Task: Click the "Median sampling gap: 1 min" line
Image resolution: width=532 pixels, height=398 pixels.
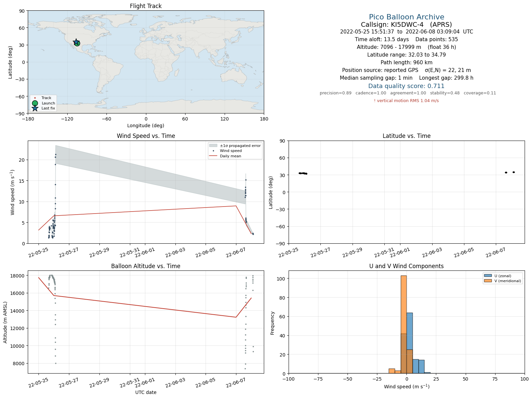Action: tap(406, 78)
